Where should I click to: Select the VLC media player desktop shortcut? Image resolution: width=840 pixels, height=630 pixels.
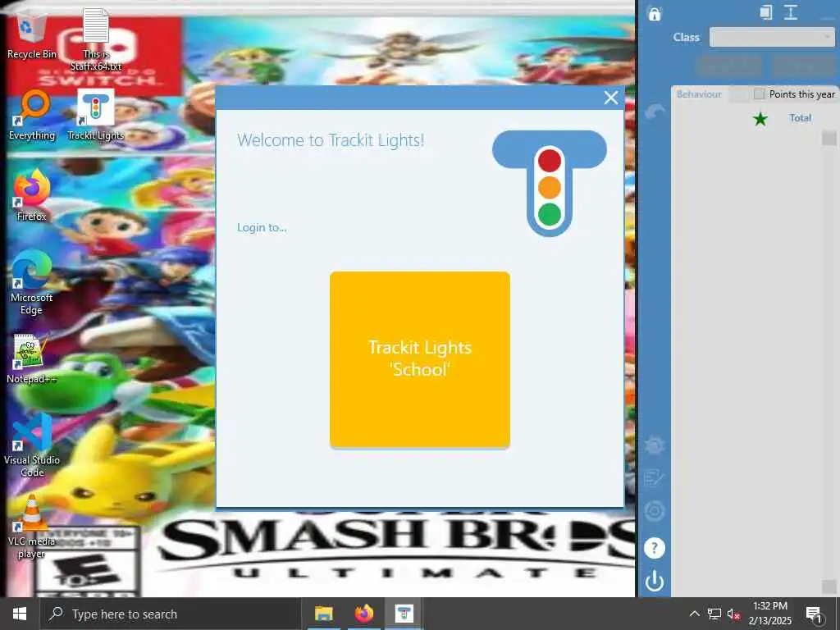pyautogui.click(x=32, y=527)
